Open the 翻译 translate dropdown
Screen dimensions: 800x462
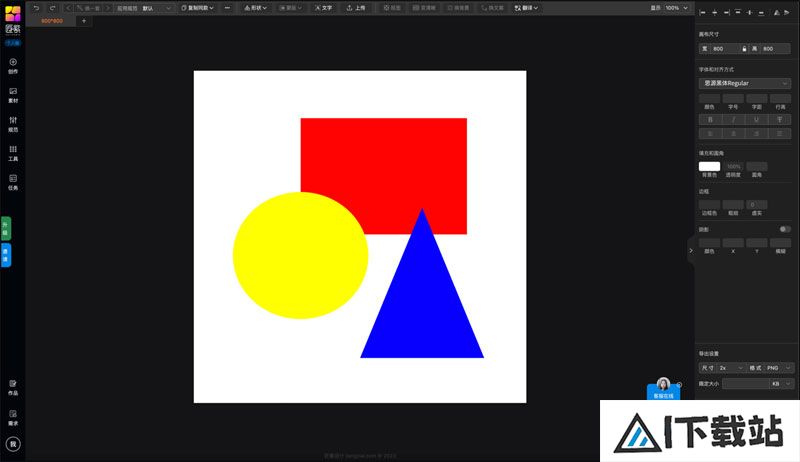[526, 8]
